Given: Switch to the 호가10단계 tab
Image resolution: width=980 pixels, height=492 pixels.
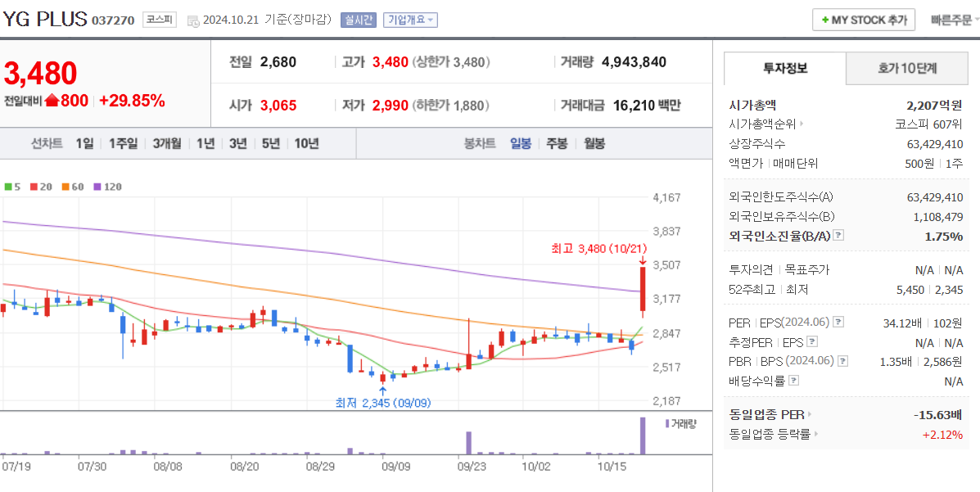Looking at the screenshot, I should [x=907, y=68].
